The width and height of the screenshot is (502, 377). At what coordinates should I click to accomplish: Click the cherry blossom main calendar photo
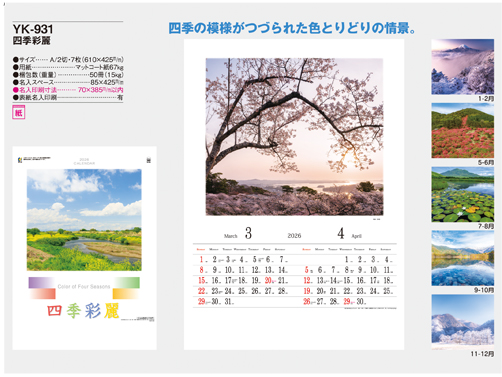point(294,137)
